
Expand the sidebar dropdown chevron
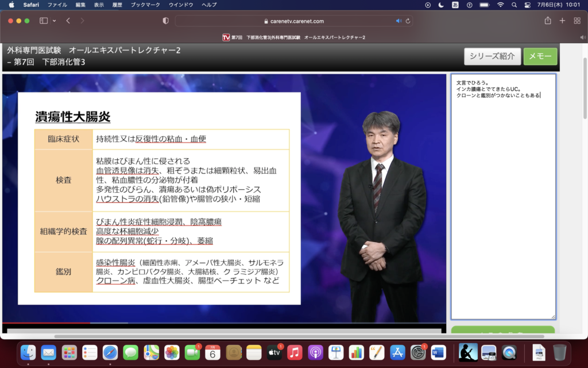click(55, 21)
